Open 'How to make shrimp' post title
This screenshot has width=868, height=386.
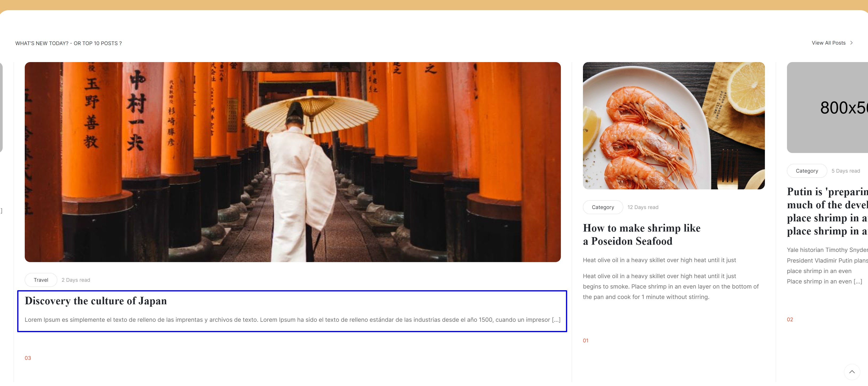[x=641, y=234]
